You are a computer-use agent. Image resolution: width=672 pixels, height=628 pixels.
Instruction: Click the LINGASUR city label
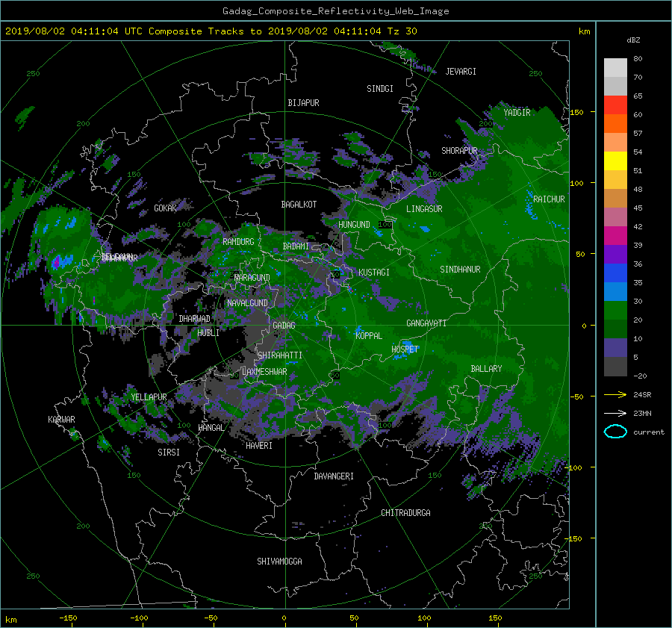[424, 209]
